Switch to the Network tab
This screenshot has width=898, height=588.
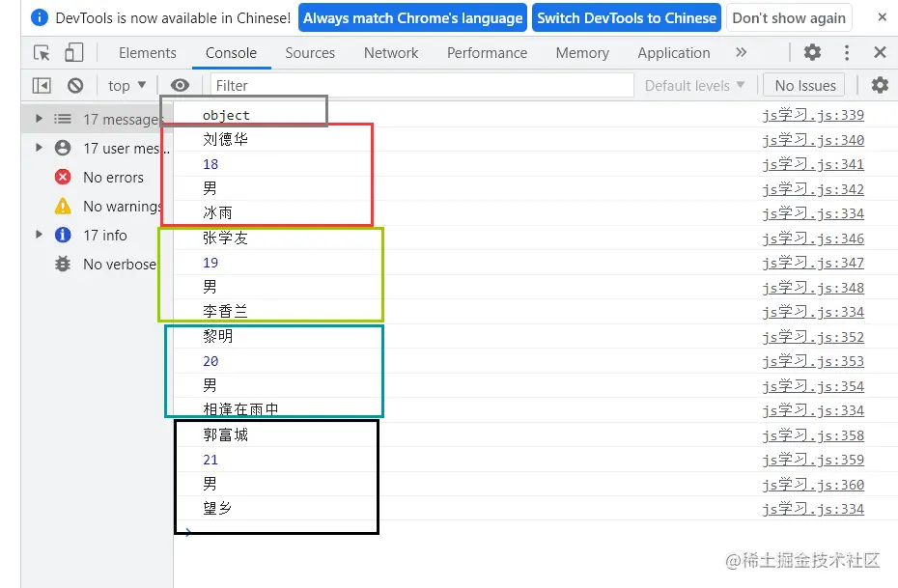click(x=391, y=53)
